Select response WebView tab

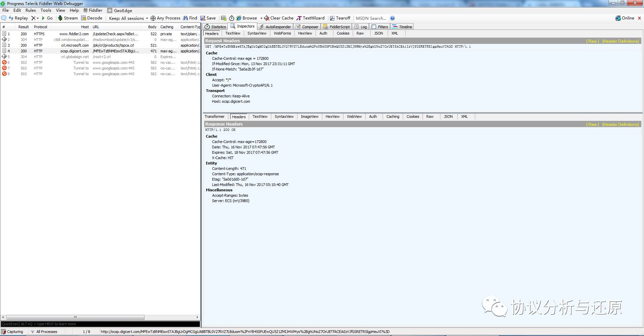click(x=354, y=116)
